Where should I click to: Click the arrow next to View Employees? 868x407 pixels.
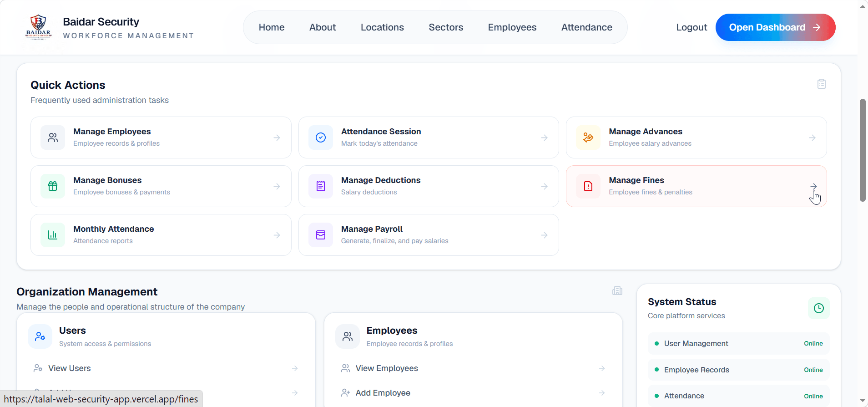click(x=602, y=368)
